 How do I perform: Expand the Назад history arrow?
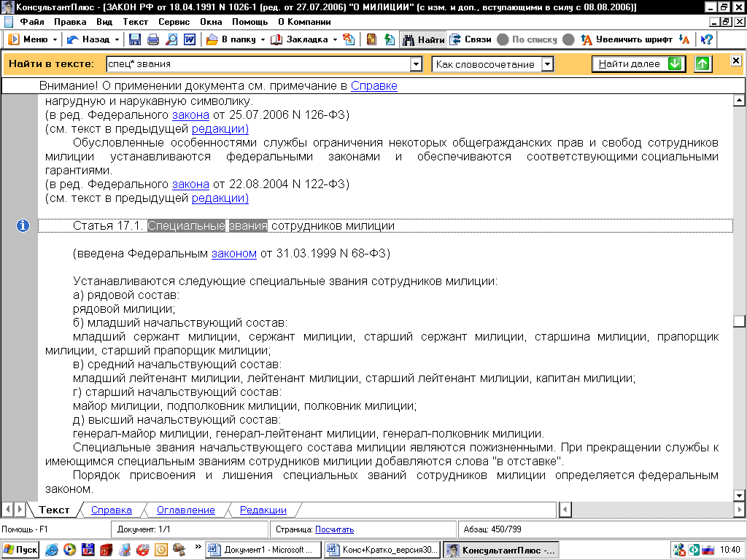tap(117, 39)
